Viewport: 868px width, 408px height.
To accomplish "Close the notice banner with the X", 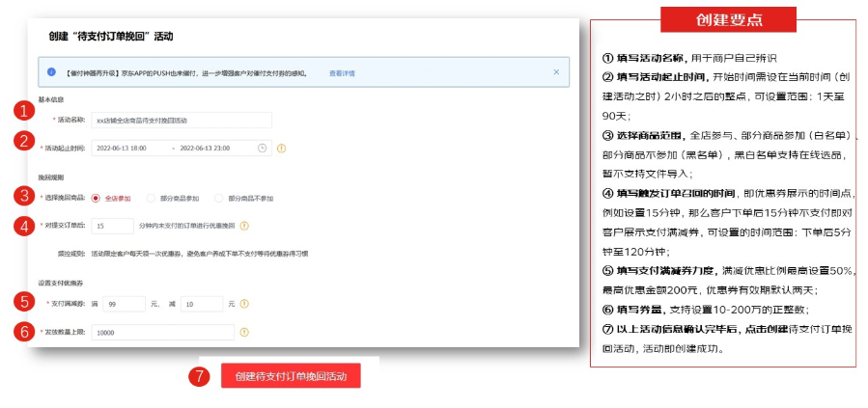I will coord(555,72).
